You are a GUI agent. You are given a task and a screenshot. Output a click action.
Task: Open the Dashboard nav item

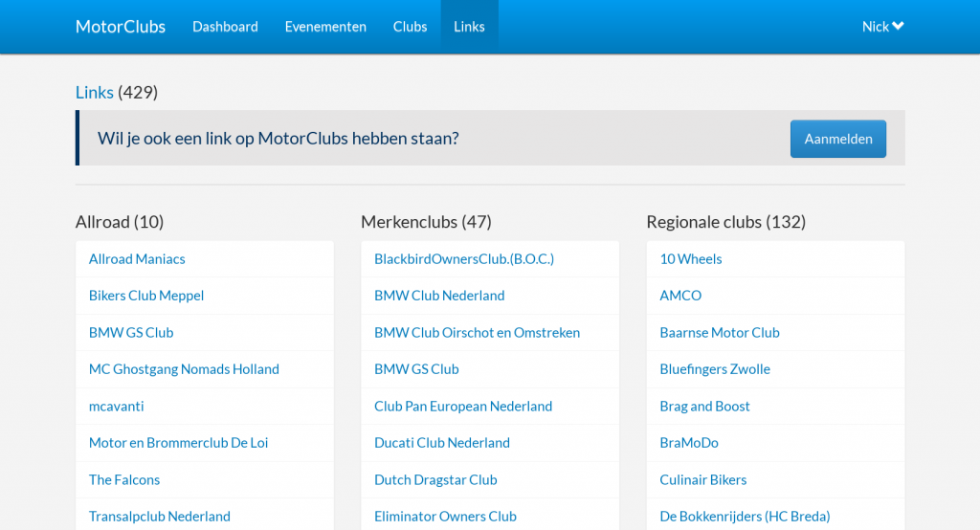click(x=225, y=26)
